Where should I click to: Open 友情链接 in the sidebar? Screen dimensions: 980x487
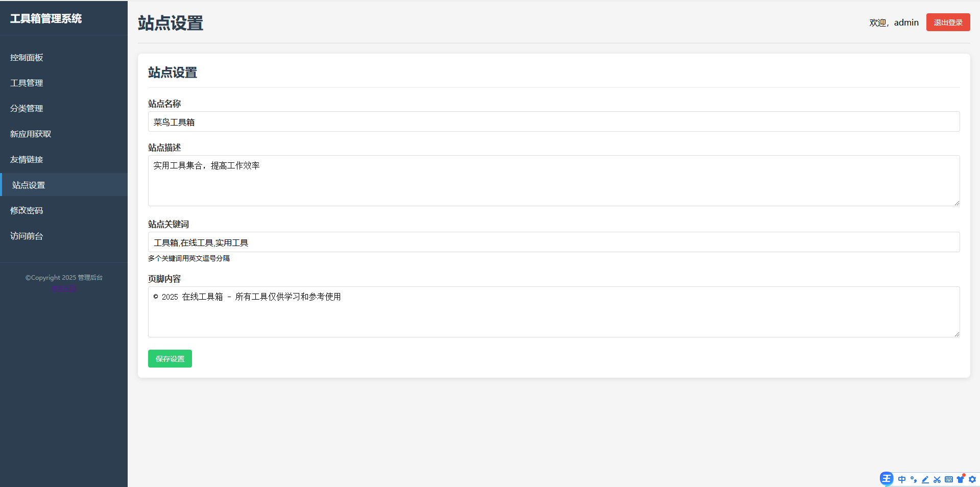[27, 160]
